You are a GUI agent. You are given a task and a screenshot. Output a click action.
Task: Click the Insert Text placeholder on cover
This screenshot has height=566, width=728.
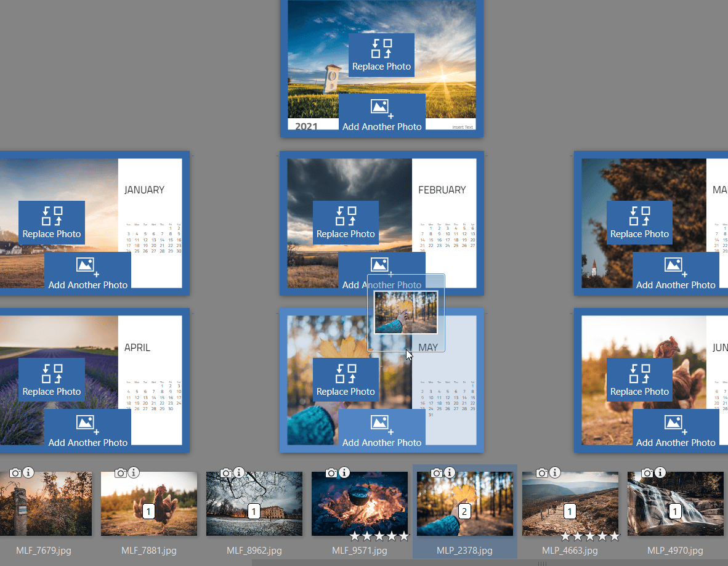463,127
